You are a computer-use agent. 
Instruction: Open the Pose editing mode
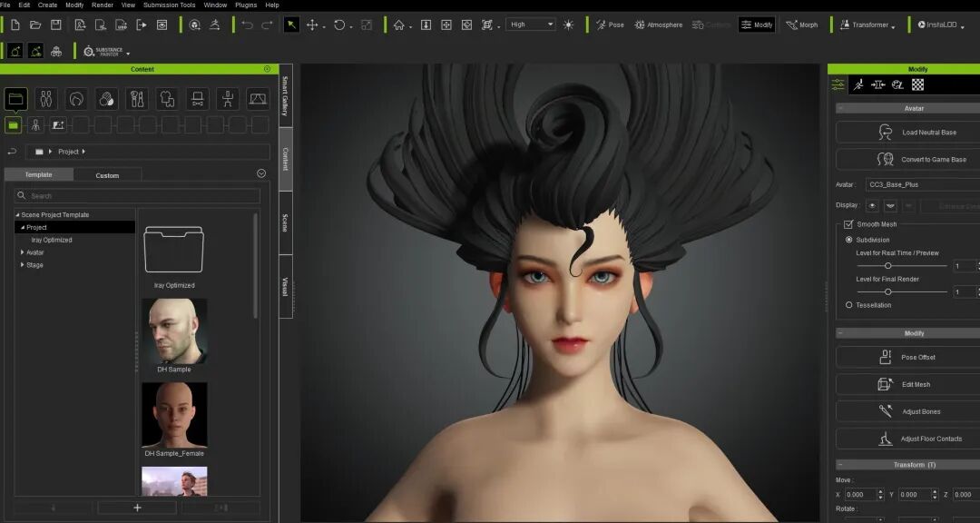[x=610, y=25]
